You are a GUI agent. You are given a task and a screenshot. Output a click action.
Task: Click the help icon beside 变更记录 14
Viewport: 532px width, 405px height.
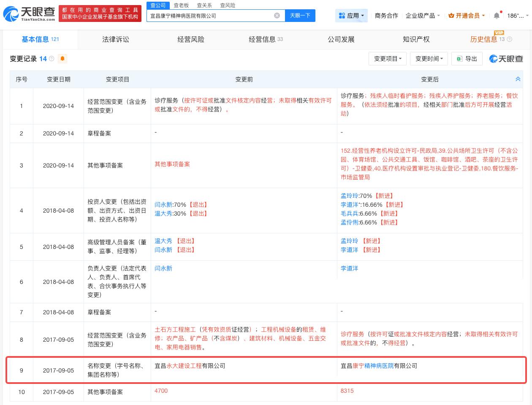coord(51,59)
